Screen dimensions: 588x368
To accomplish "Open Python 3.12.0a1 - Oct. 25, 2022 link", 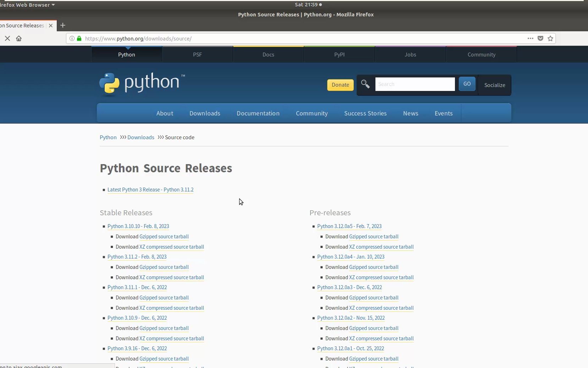I will point(351,348).
